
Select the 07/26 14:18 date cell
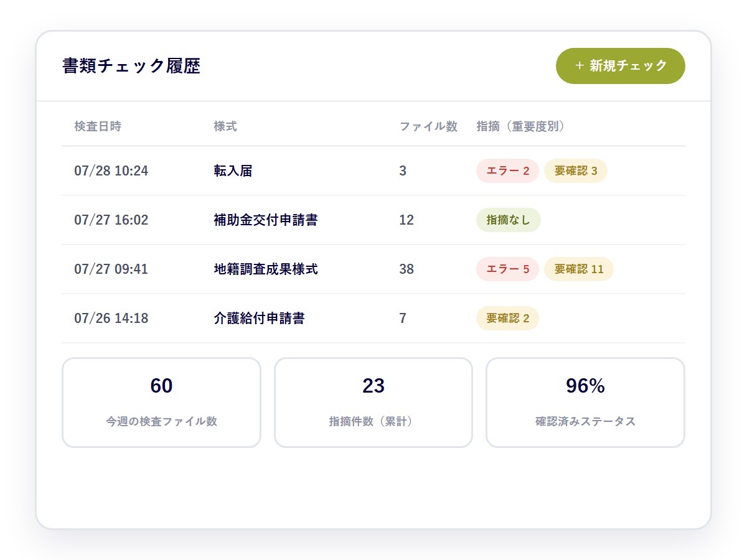click(111, 318)
